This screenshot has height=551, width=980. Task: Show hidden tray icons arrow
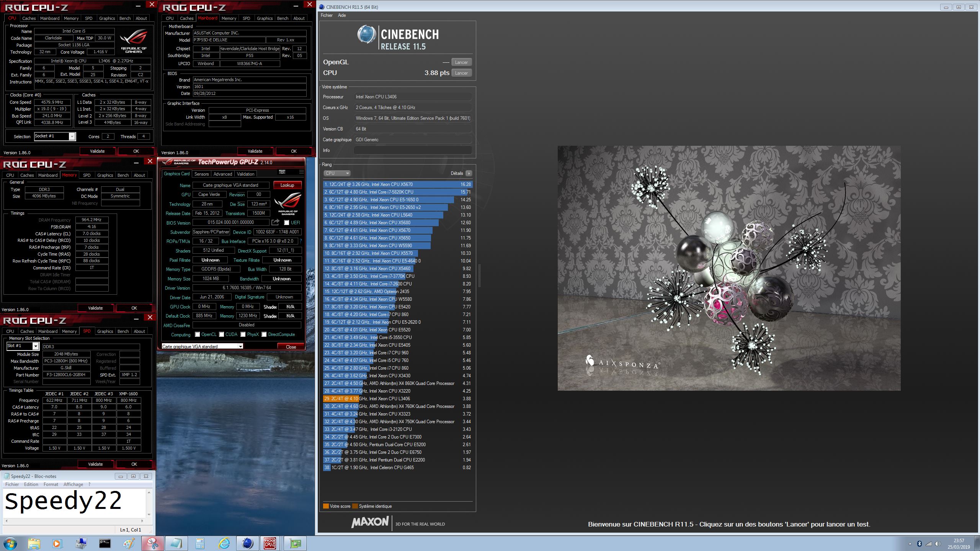(910, 544)
